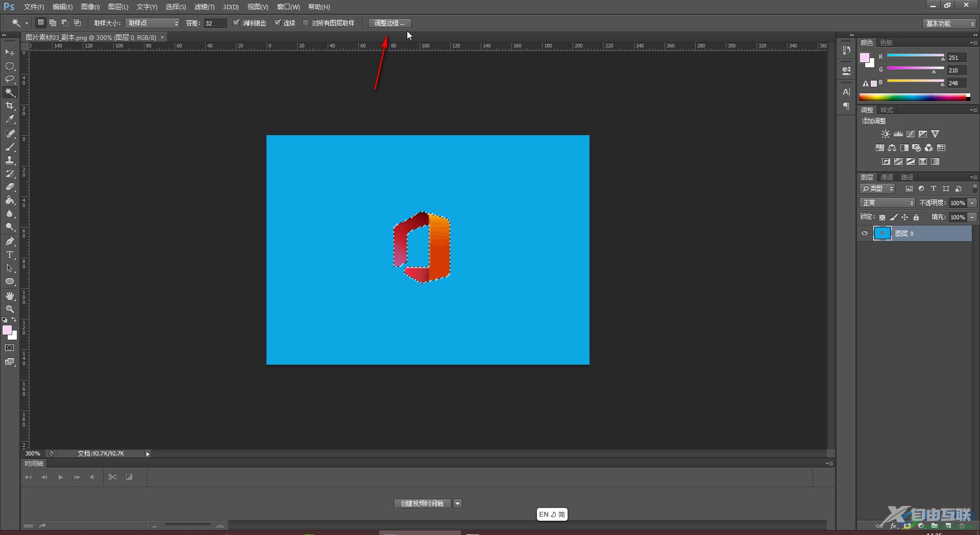Select the Horizontal Type tool
This screenshot has height=535, width=980.
tap(10, 254)
